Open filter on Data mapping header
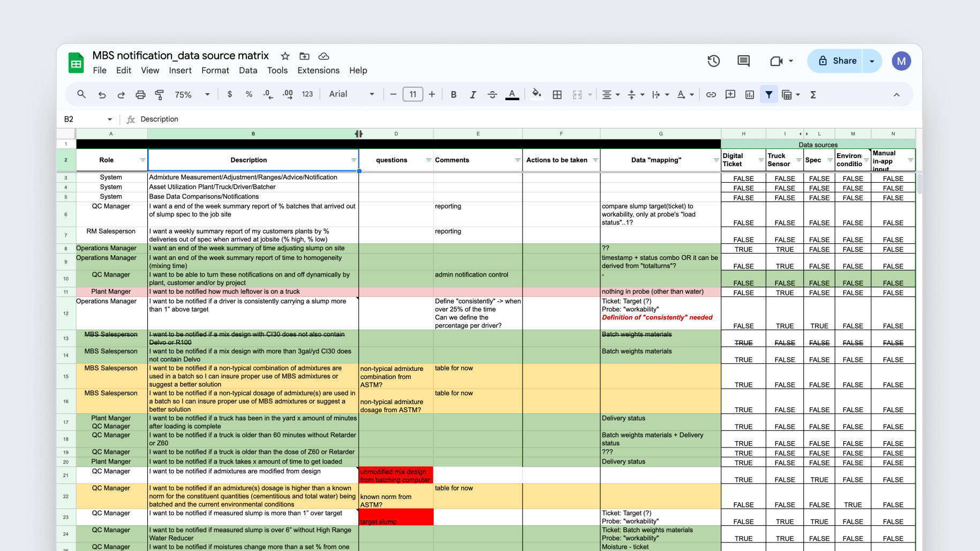Image resolution: width=980 pixels, height=551 pixels. pyautogui.click(x=716, y=160)
